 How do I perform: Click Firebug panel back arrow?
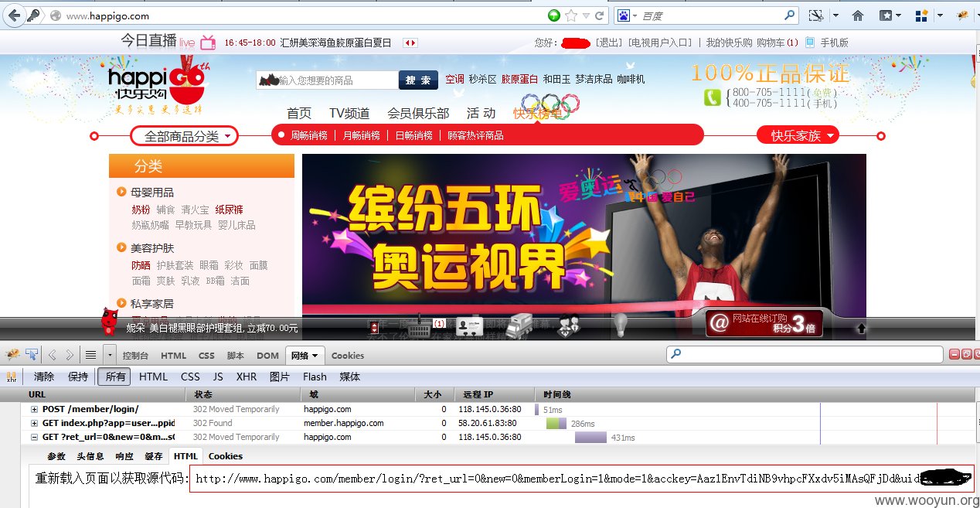tap(53, 356)
